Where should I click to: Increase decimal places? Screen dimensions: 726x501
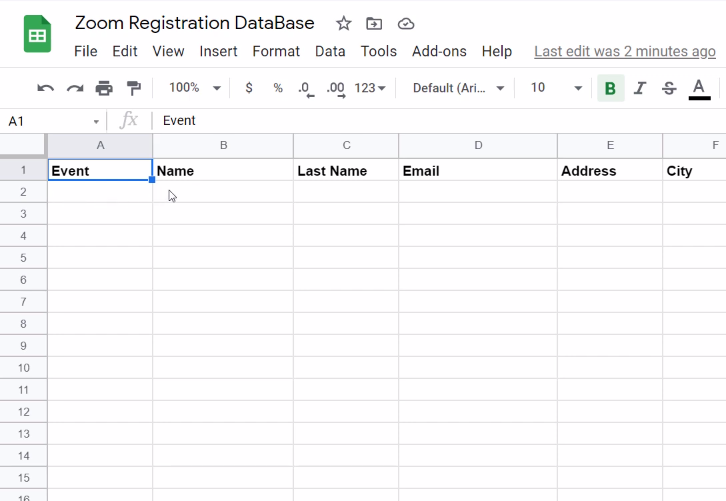(x=336, y=88)
